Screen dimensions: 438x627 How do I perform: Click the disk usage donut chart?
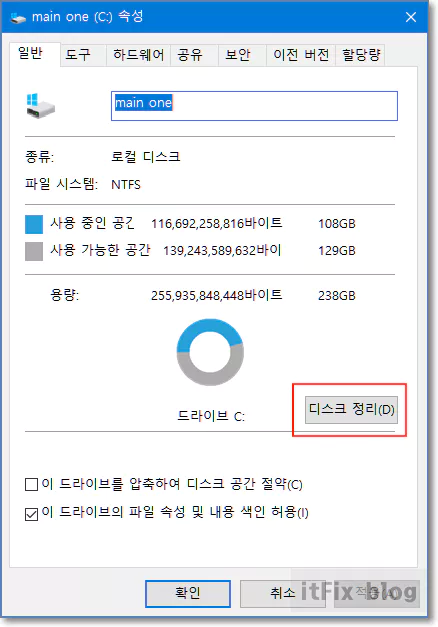[210, 352]
